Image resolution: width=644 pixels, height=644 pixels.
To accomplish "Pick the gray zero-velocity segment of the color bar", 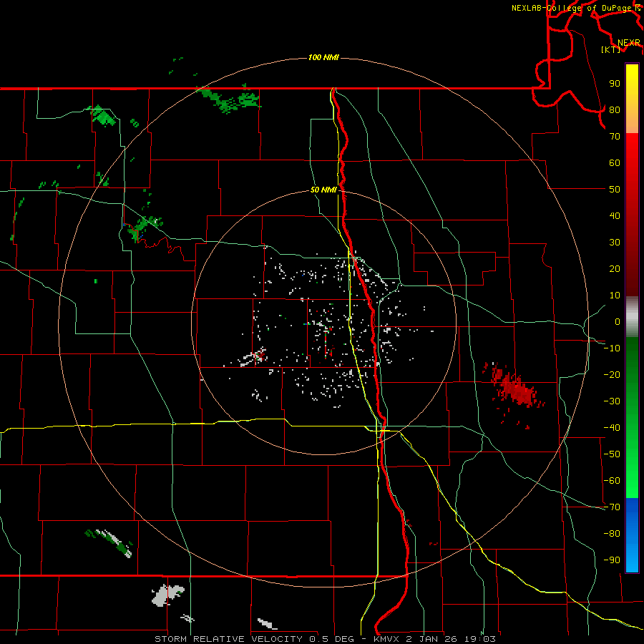I will point(632,317).
